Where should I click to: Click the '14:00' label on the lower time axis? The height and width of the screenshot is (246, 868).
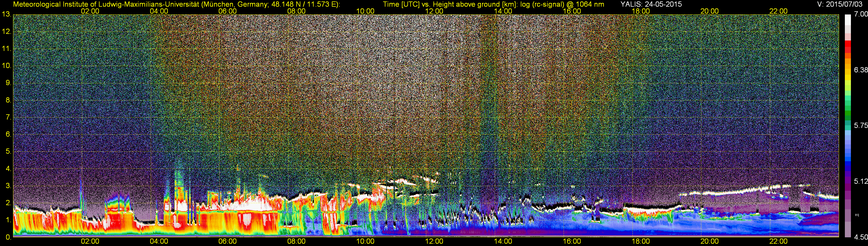(x=503, y=241)
